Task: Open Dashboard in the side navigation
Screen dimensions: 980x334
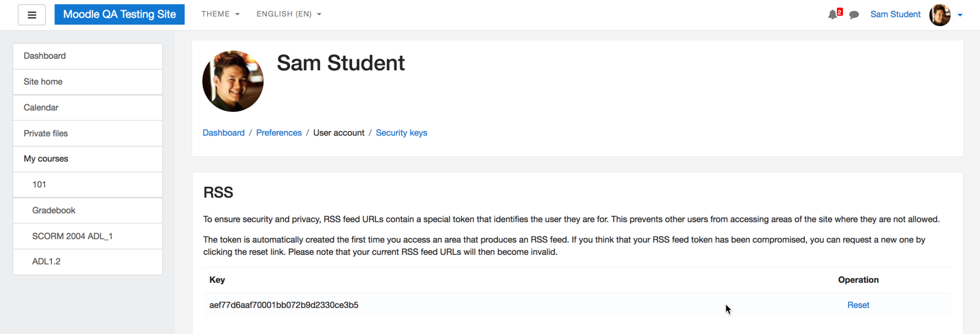Action: click(x=88, y=56)
